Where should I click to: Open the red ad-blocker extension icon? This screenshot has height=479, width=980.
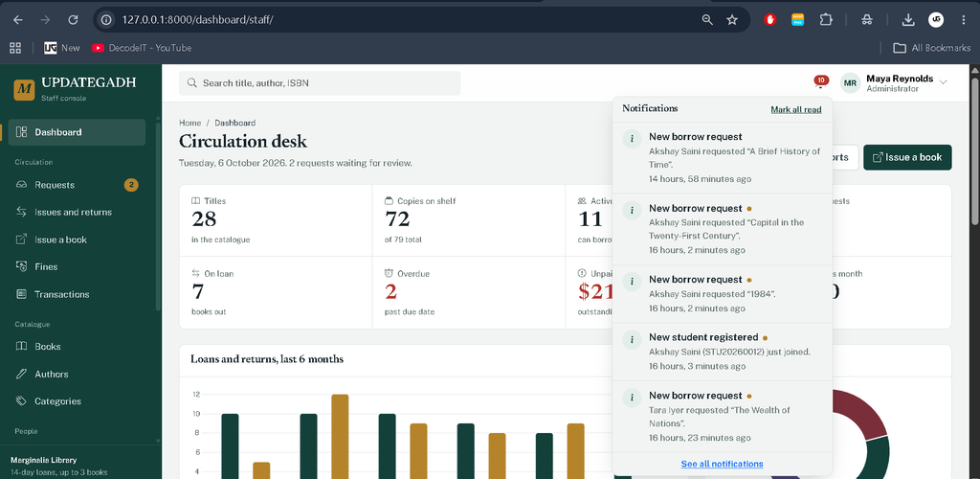pyautogui.click(x=770, y=20)
